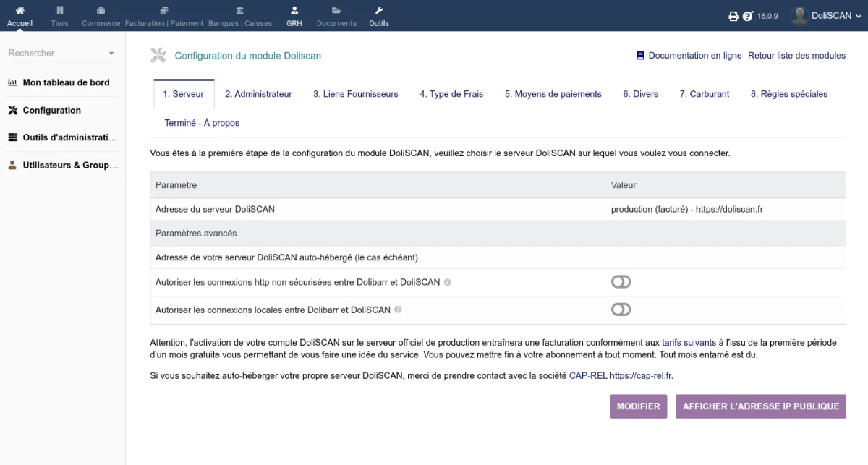Viewport: 868px width, 465px height.
Task: Click the book icon beside Documentation en ligne
Action: click(640, 55)
